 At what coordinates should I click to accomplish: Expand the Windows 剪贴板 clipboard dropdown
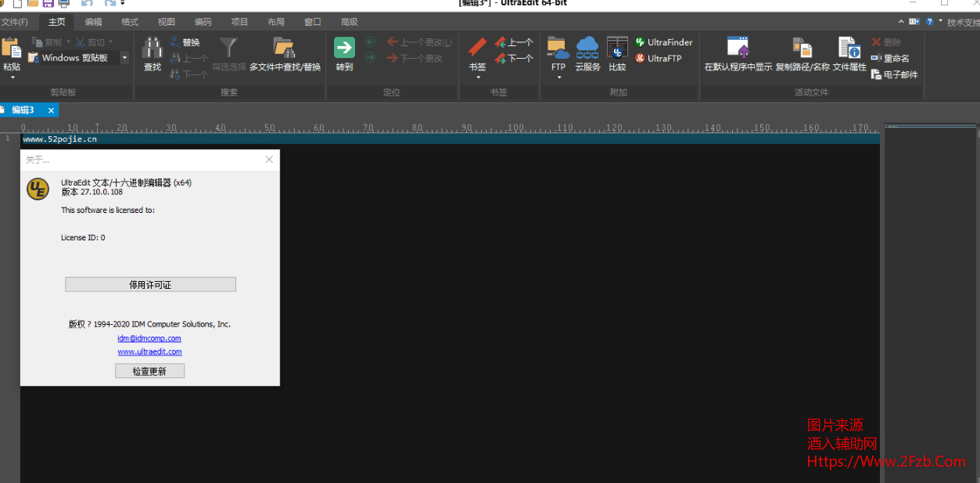click(124, 58)
